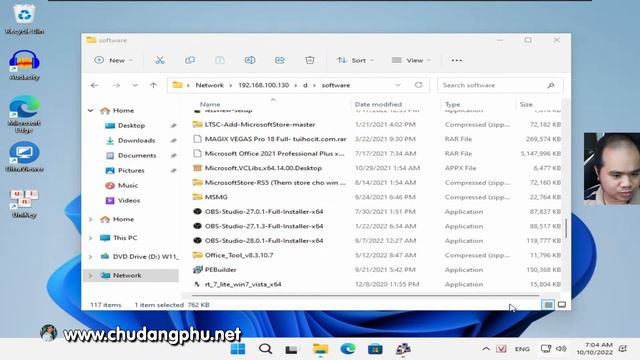Image resolution: width=640 pixels, height=360 pixels.
Task: Open the Windows Start menu
Action: [238, 349]
